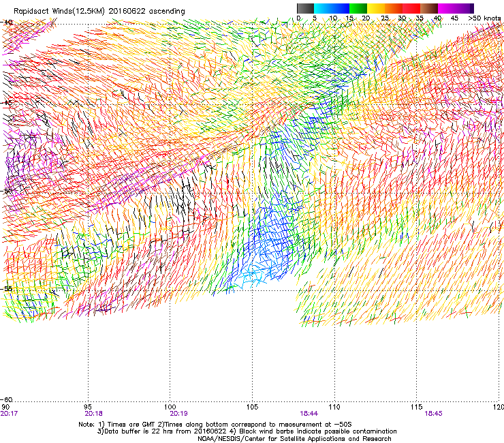This screenshot has width=504, height=443.
Task: Click the purple '18:44' time label
Action: click(309, 414)
